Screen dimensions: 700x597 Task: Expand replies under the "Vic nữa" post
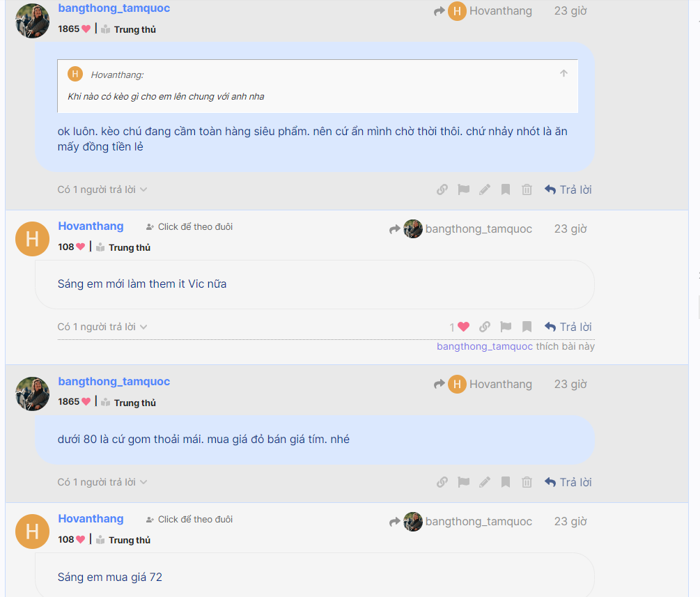tap(102, 327)
